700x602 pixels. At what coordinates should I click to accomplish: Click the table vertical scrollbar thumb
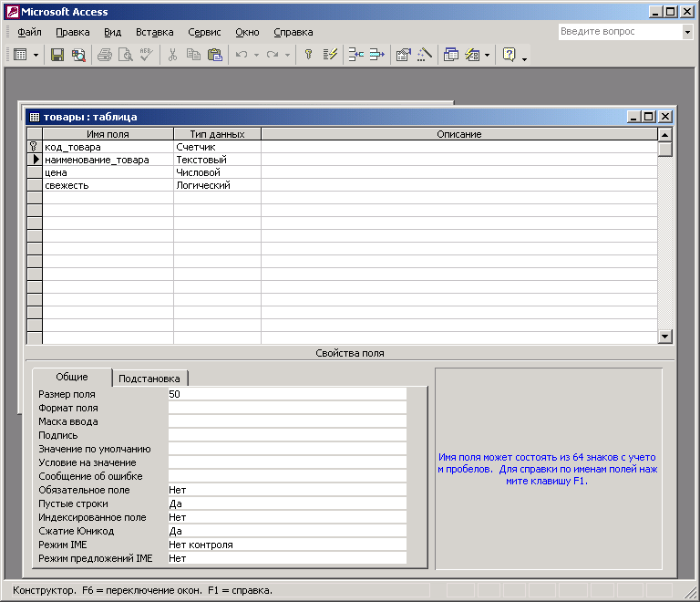click(664, 149)
